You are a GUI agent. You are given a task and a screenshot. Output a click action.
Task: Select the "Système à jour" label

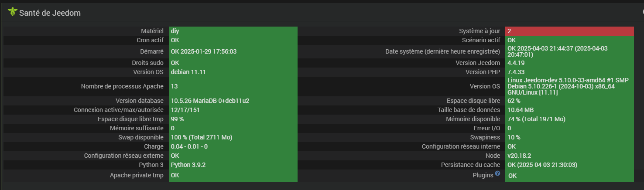480,31
